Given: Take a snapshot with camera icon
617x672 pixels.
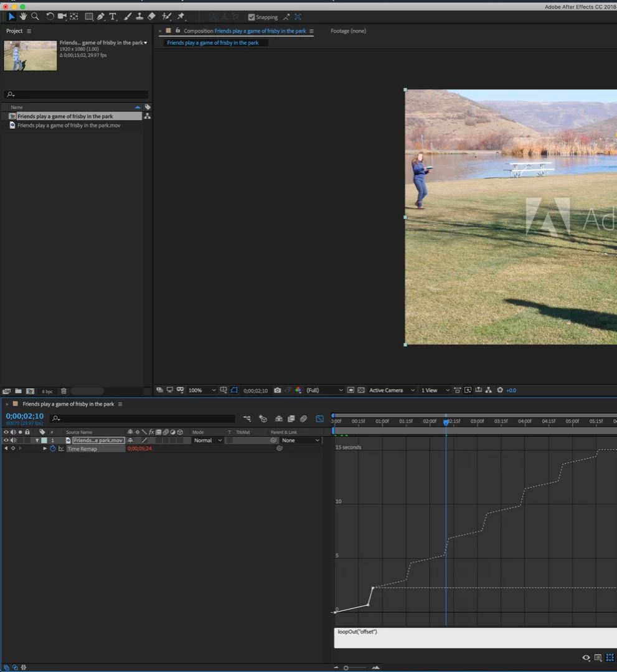Looking at the screenshot, I should click(278, 390).
